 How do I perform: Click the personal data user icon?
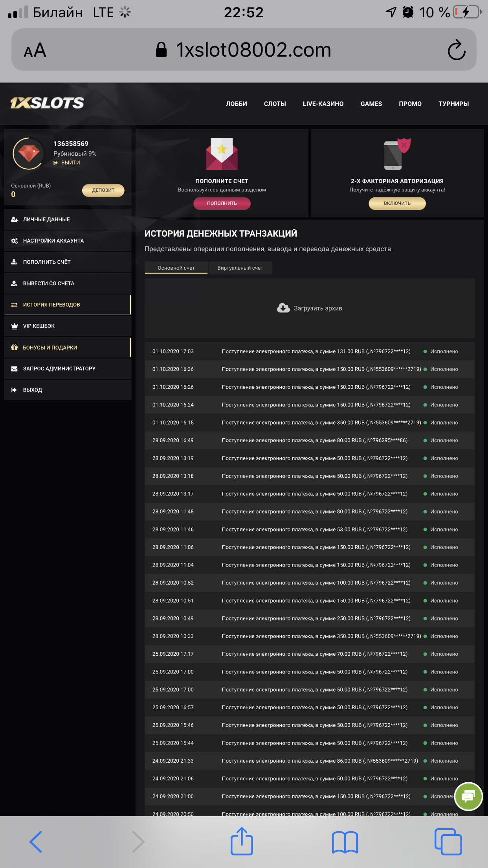click(x=15, y=219)
